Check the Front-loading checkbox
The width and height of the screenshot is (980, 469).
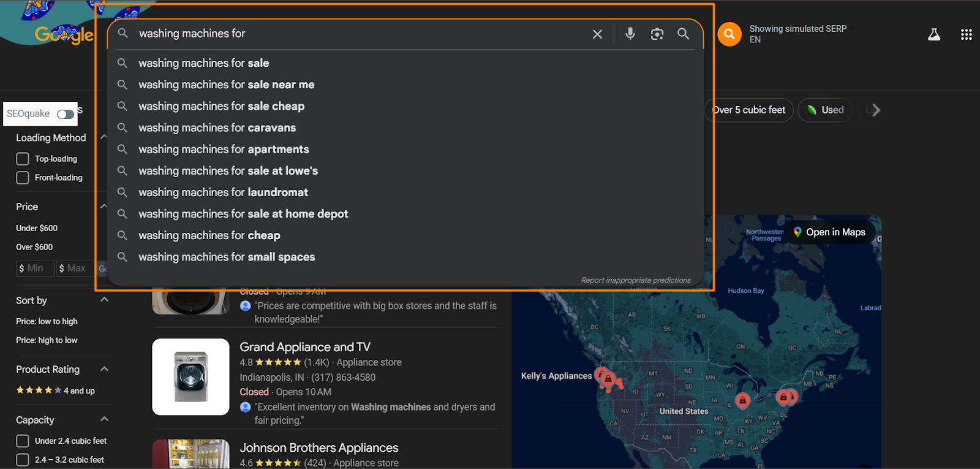pyautogui.click(x=23, y=178)
